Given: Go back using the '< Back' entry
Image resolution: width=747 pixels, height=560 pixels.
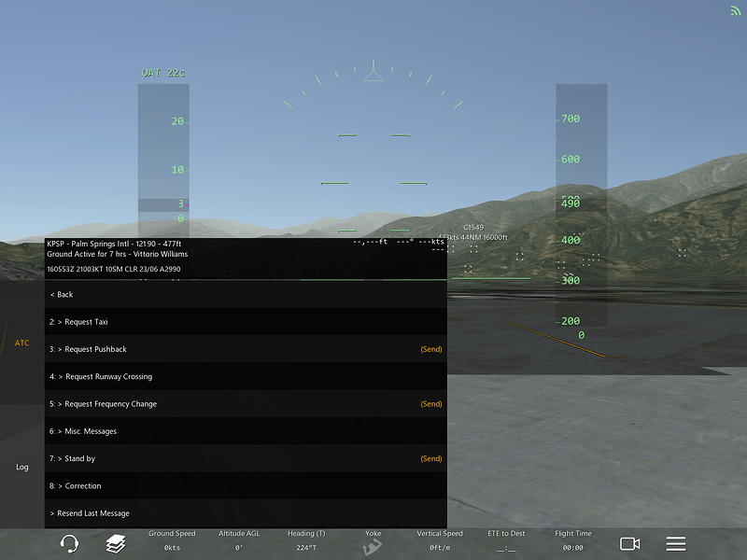Looking at the screenshot, I should tap(246, 294).
